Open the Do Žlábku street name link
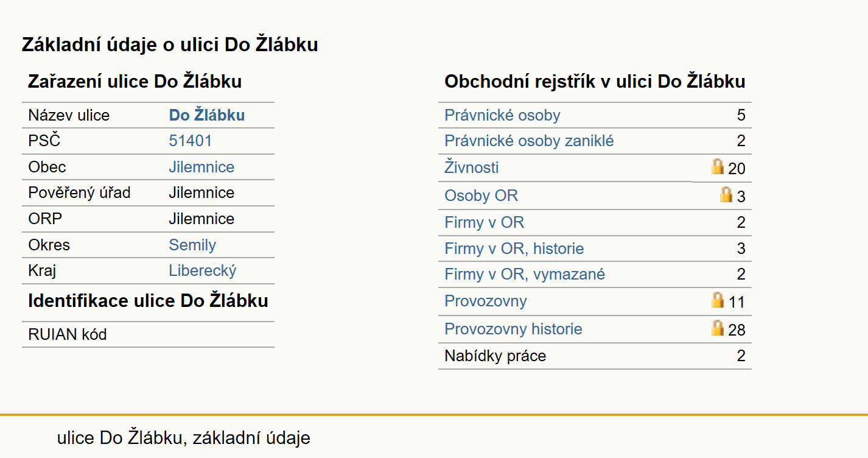The image size is (868, 458). click(x=207, y=115)
